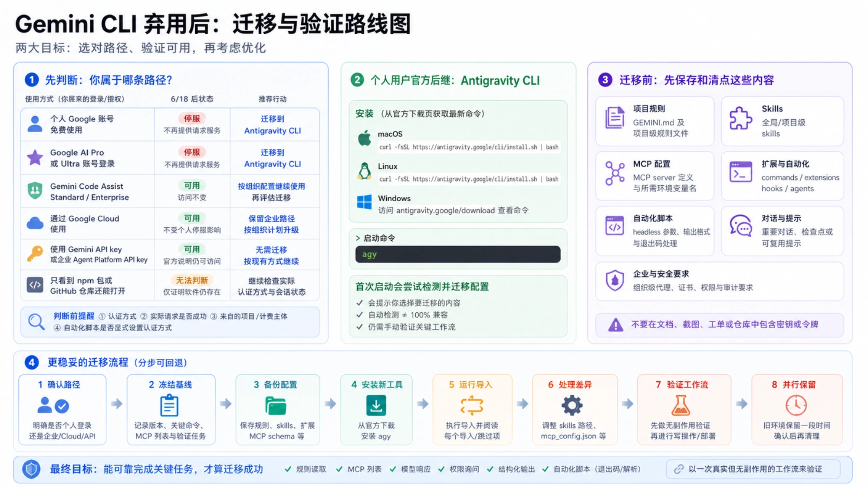The image size is (868, 488).
Task: Click the code icon beside 只看到 npm 包
Action: 35,285
